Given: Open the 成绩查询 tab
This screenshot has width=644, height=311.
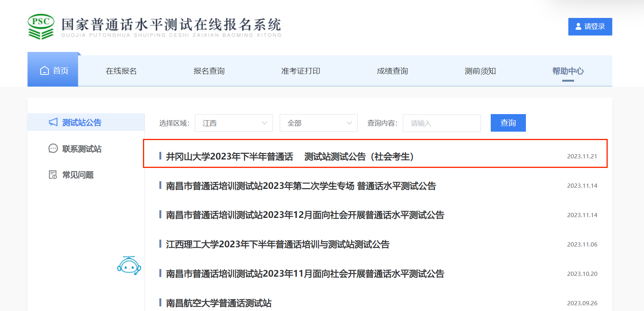Looking at the screenshot, I should (393, 71).
